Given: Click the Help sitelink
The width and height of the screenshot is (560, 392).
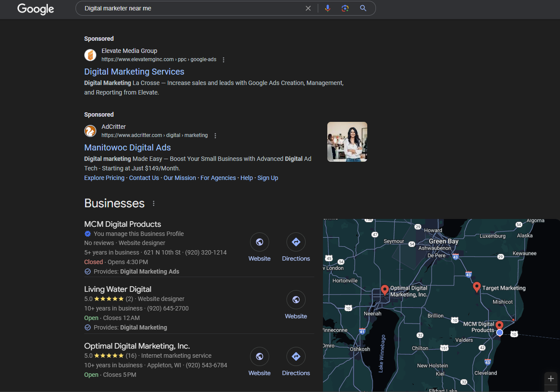Looking at the screenshot, I should [x=247, y=178].
